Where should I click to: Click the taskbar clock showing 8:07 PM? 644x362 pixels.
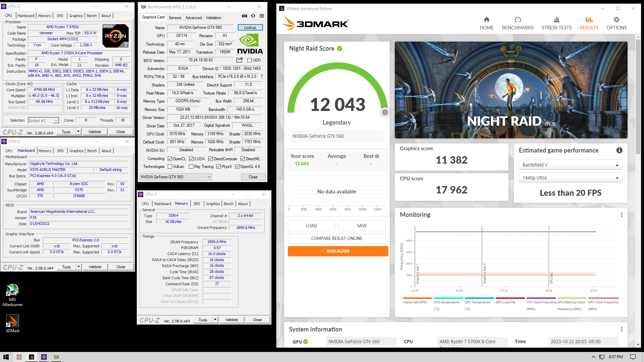point(615,357)
